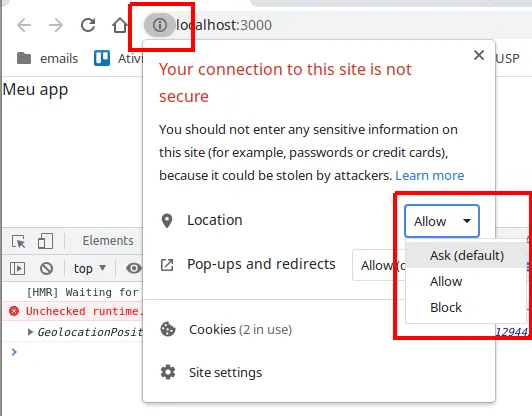Click the connection not secure heading
Screen dimensions: 532x416
(x=285, y=83)
